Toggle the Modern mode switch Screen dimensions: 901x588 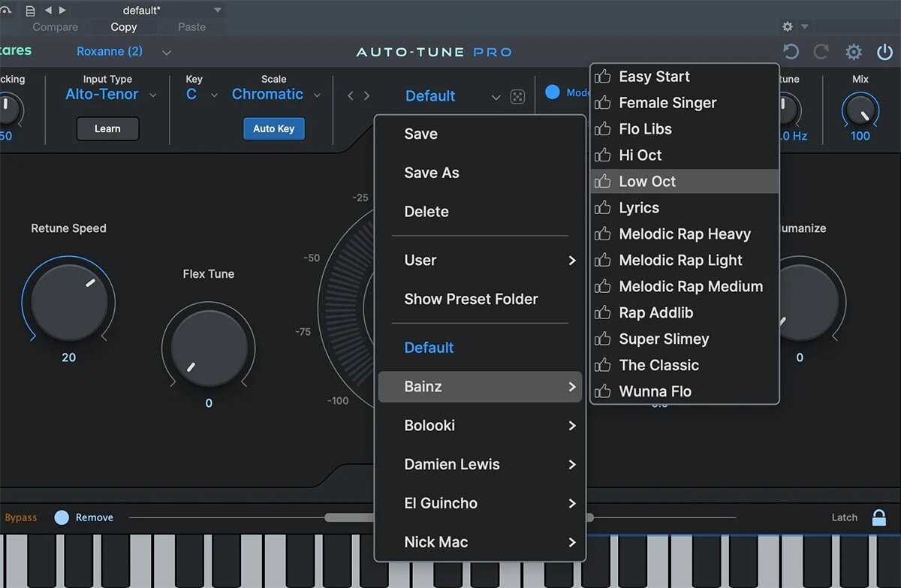(x=553, y=92)
